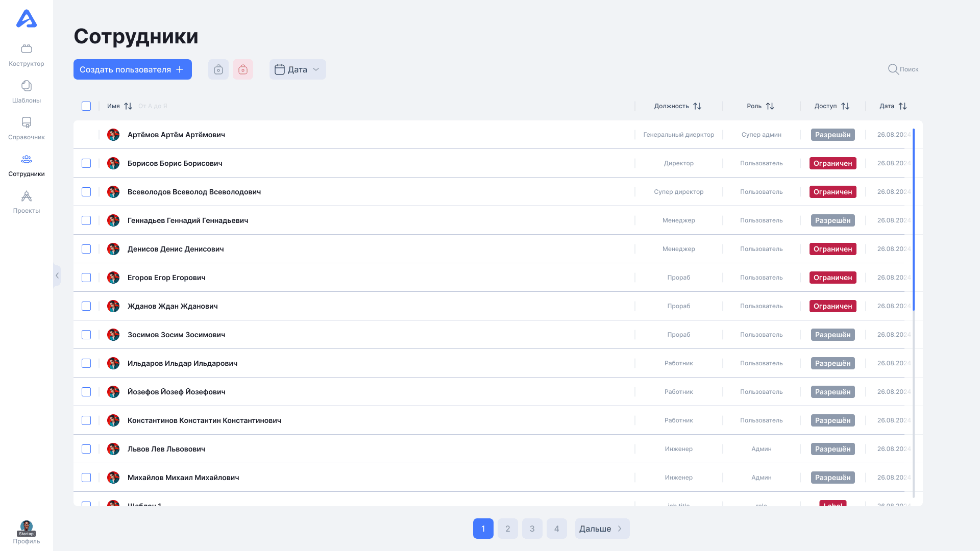
Task: Open the Коструктор sidebar section
Action: 26,55
